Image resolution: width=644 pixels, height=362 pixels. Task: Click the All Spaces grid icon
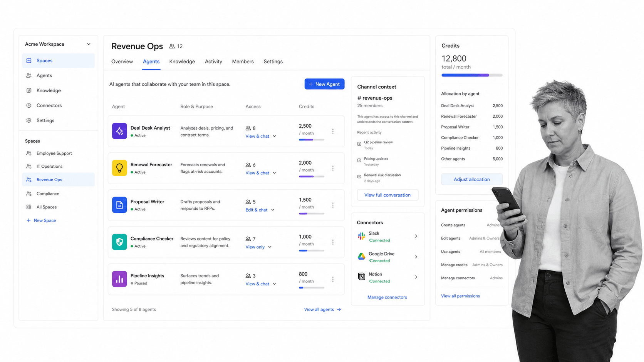tap(29, 207)
